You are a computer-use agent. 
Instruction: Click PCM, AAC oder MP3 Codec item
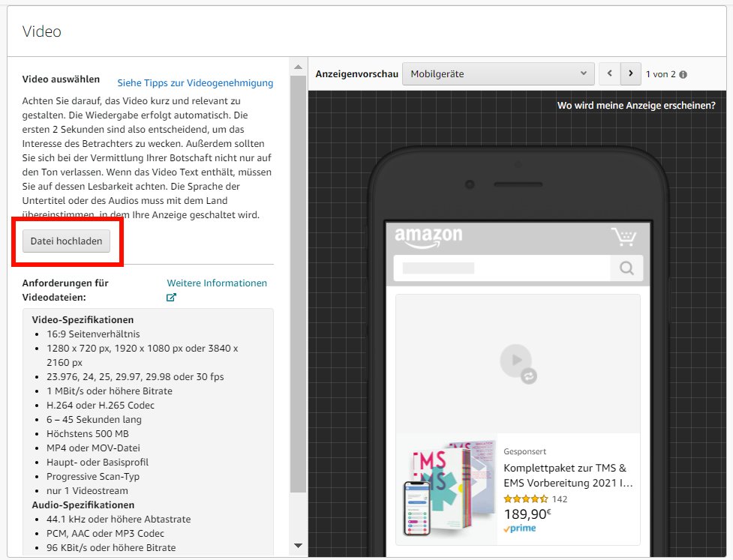click(x=105, y=533)
